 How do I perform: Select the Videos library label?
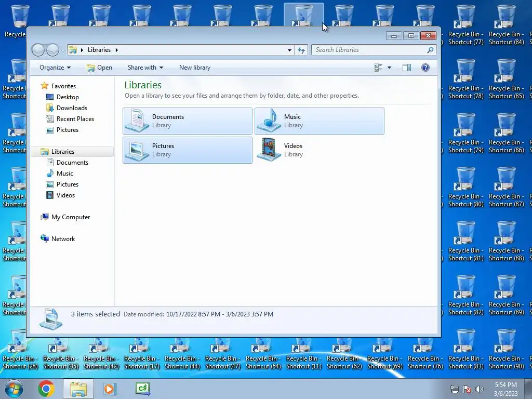(293, 146)
